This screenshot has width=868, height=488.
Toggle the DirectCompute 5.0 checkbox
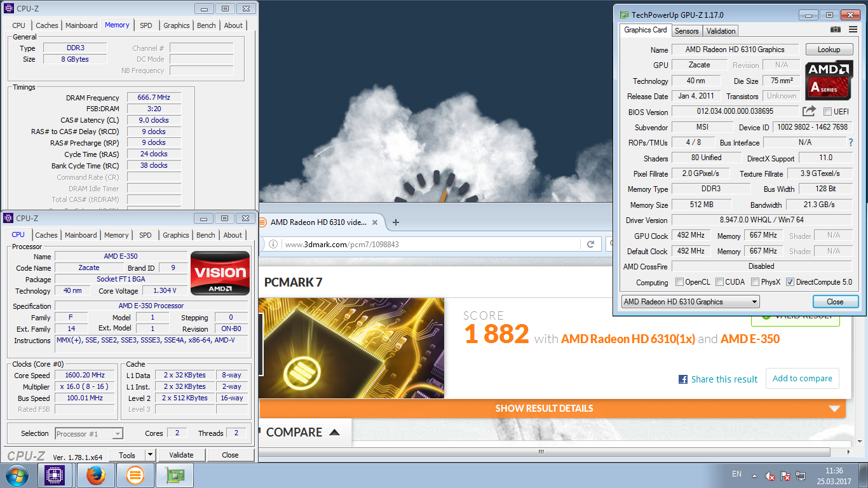click(x=790, y=282)
